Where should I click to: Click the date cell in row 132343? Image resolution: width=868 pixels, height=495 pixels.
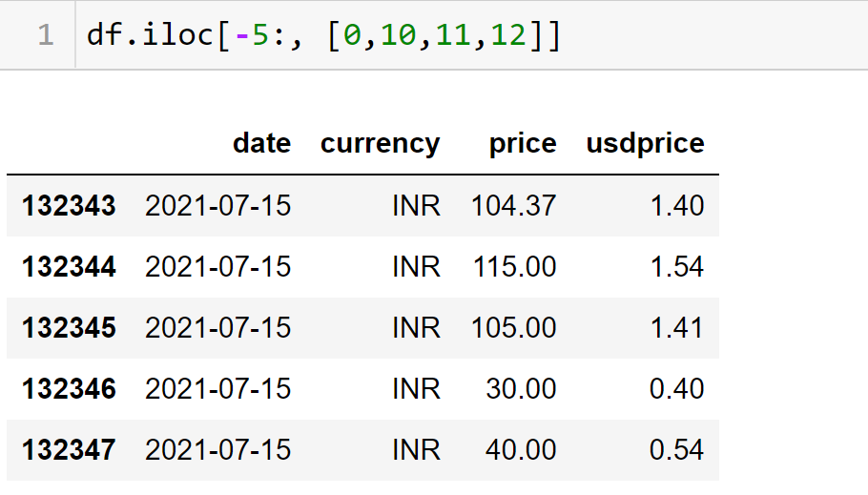217,205
